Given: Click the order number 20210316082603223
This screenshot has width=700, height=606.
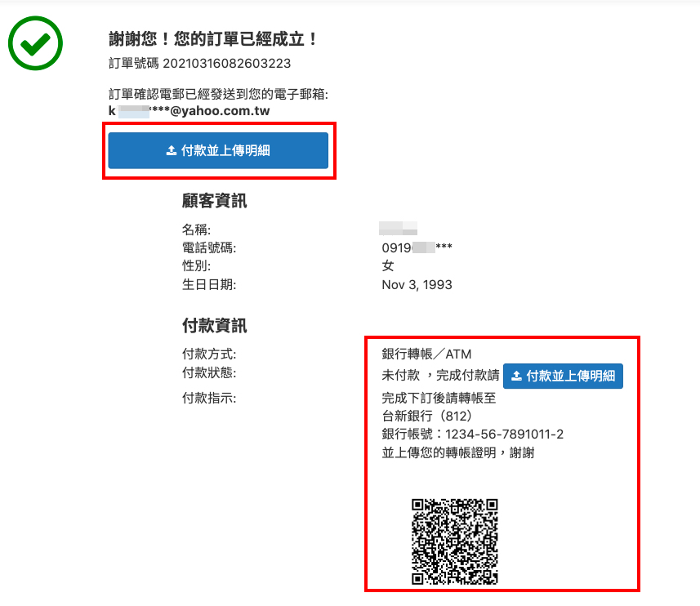Looking at the screenshot, I should click(227, 64).
